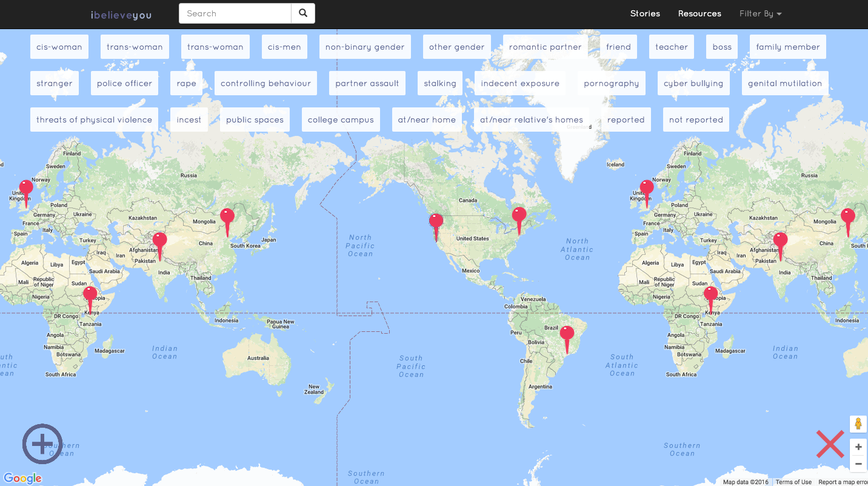Viewport: 868px width, 486px height.
Task: Close the filter panel with red X
Action: pos(830,444)
